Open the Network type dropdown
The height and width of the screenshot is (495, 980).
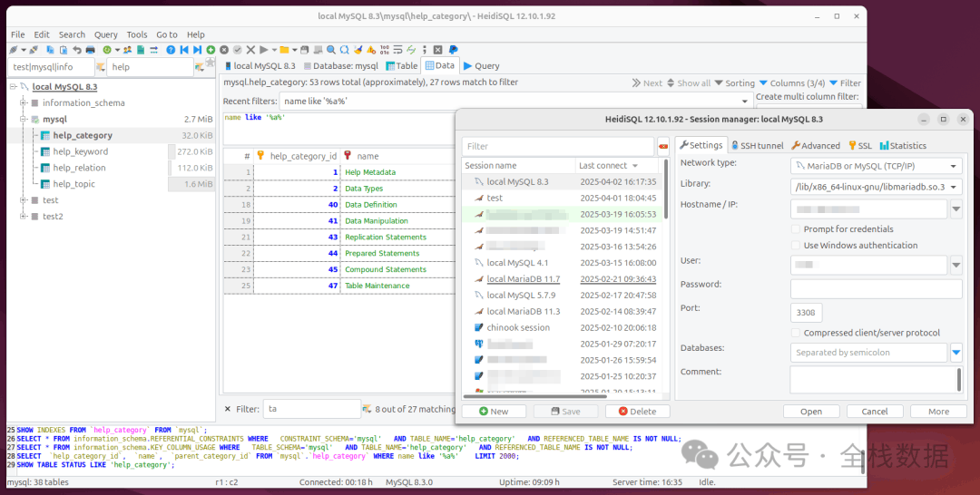pos(953,167)
